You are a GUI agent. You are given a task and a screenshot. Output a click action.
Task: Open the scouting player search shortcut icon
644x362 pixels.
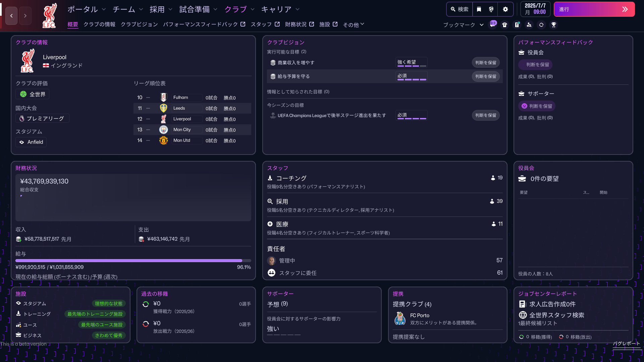[x=529, y=25]
